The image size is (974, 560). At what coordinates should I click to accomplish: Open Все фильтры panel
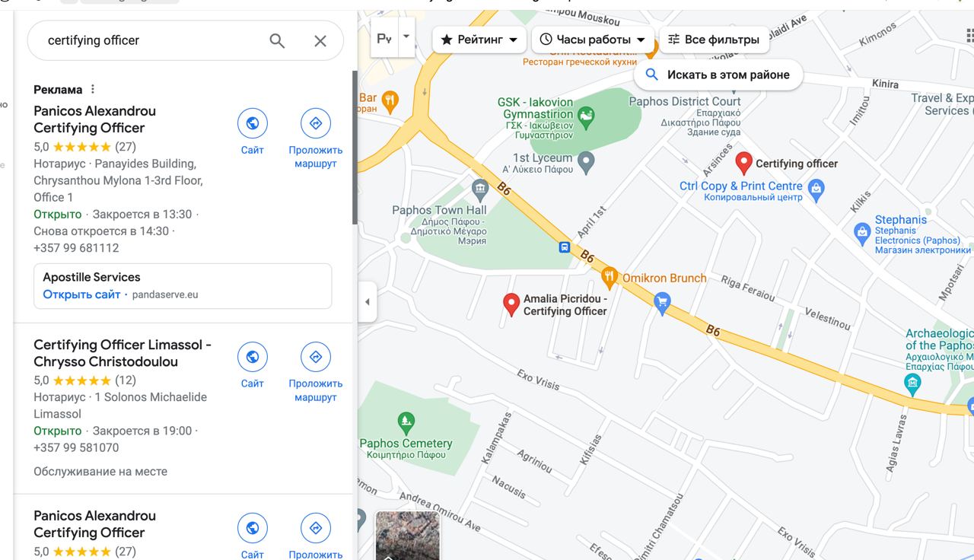[x=714, y=40]
